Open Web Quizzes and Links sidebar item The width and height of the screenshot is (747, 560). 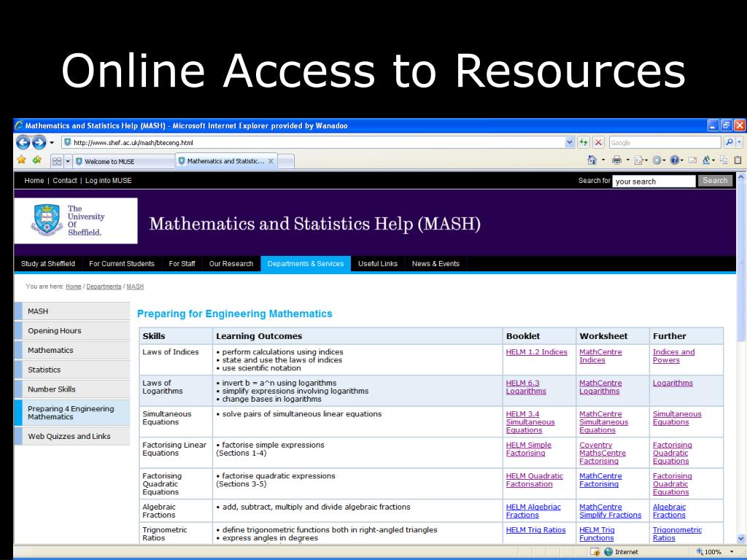(x=72, y=436)
